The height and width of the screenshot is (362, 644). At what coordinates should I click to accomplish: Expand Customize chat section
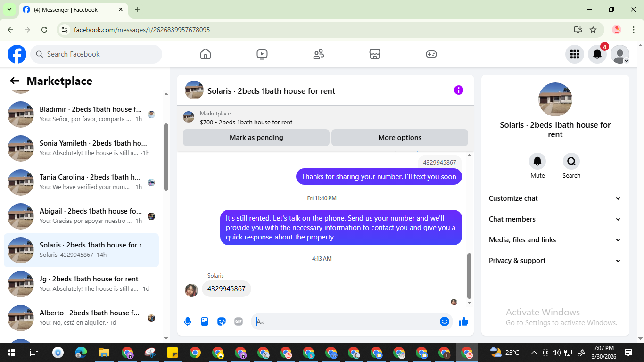(x=555, y=198)
